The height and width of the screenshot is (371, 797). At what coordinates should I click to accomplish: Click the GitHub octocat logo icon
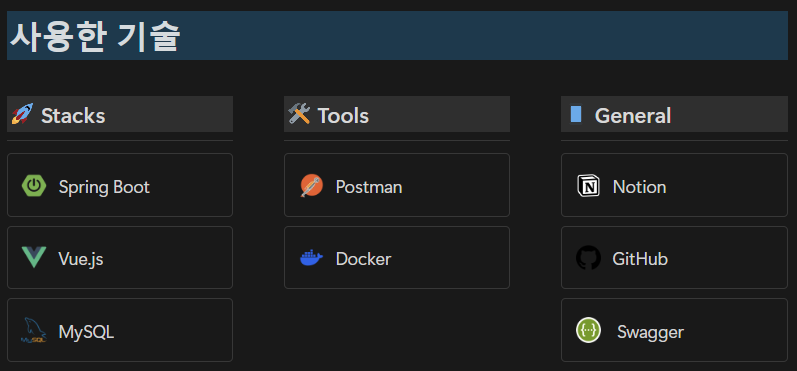589,258
